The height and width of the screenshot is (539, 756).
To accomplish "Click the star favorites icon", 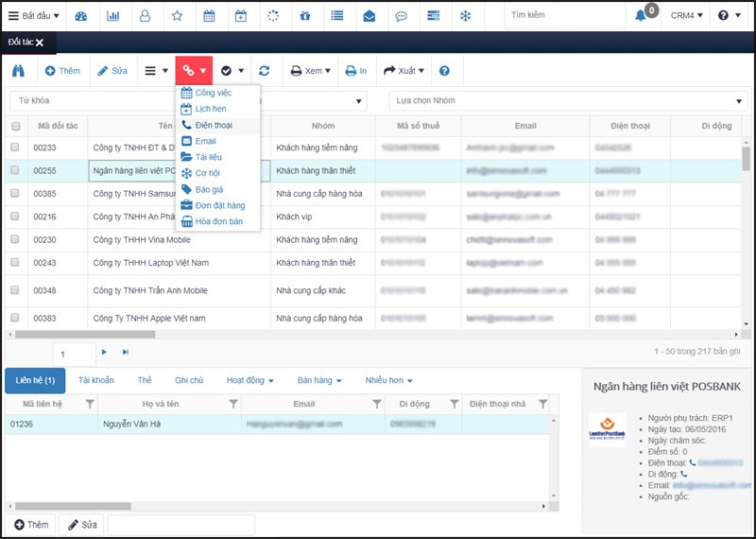I will pos(177,16).
